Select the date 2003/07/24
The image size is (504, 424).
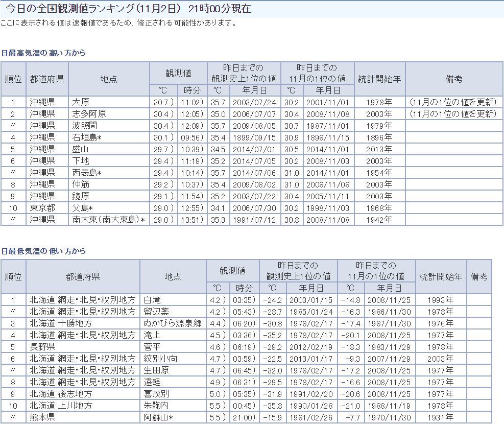pyautogui.click(x=255, y=102)
